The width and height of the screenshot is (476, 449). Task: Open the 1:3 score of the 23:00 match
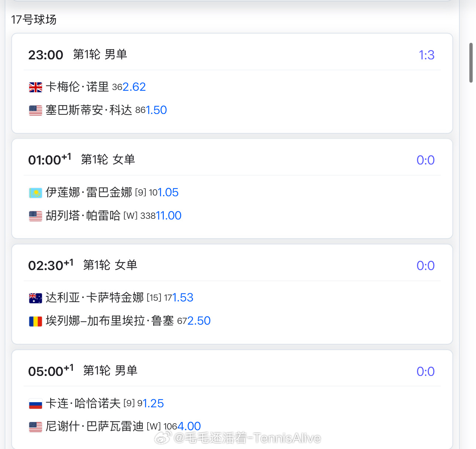pos(427,55)
